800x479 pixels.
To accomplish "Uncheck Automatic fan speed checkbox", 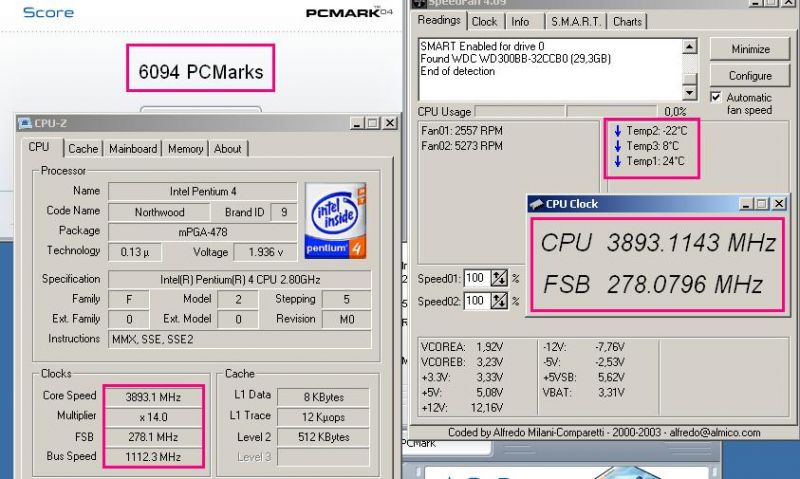I will (x=716, y=97).
